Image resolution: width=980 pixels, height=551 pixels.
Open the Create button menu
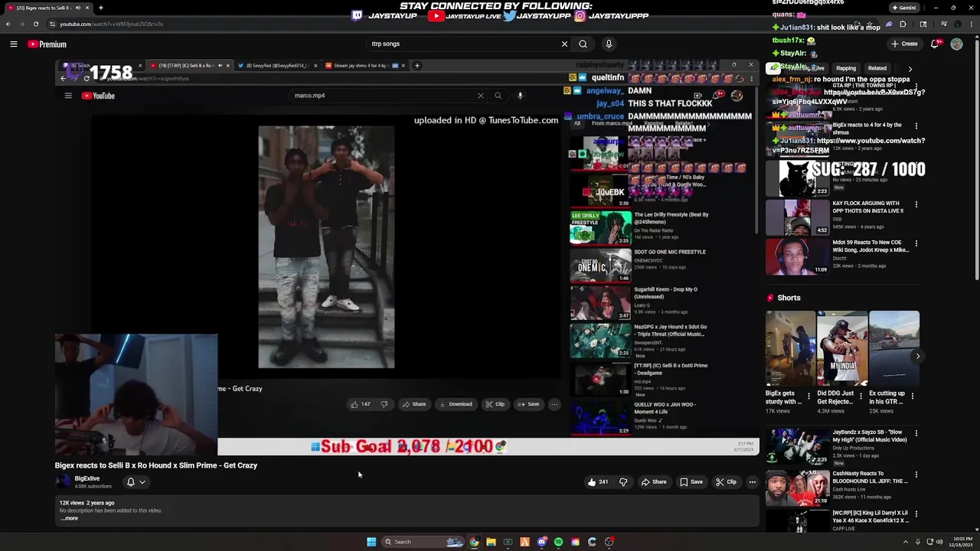pyautogui.click(x=905, y=44)
